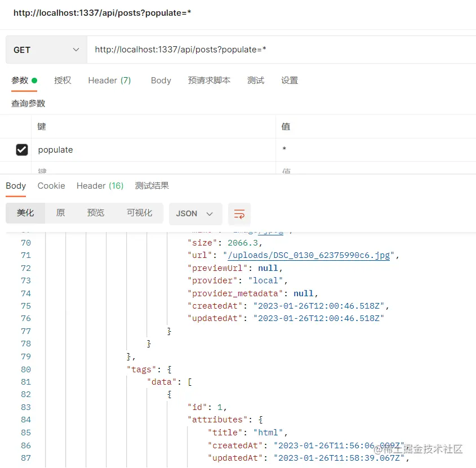Open the GET method dropdown
Image resolution: width=476 pixels, height=468 pixels.
(x=46, y=50)
